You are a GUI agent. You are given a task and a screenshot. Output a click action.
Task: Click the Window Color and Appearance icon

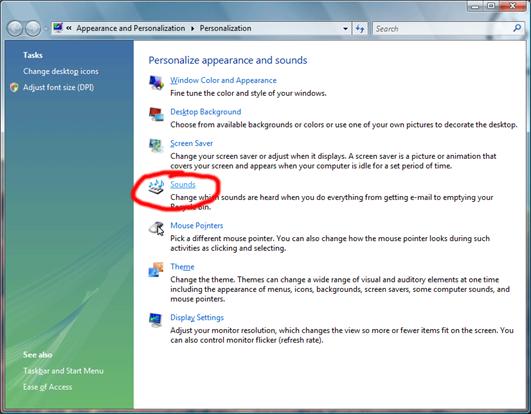click(x=156, y=82)
